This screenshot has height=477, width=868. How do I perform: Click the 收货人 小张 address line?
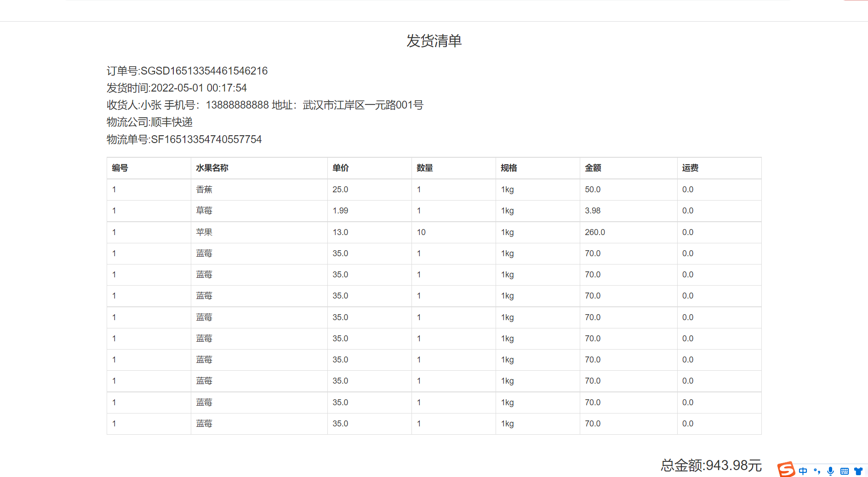[265, 105]
